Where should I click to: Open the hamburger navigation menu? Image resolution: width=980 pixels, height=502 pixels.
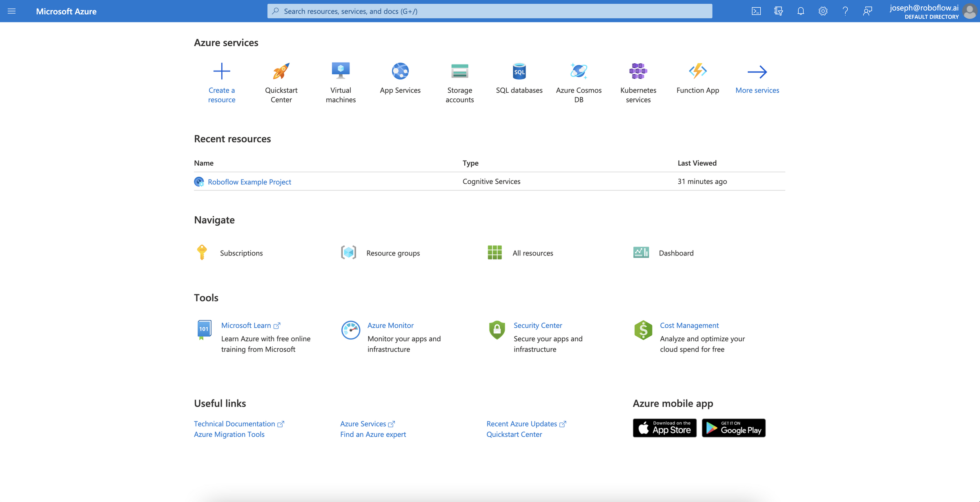(x=11, y=11)
